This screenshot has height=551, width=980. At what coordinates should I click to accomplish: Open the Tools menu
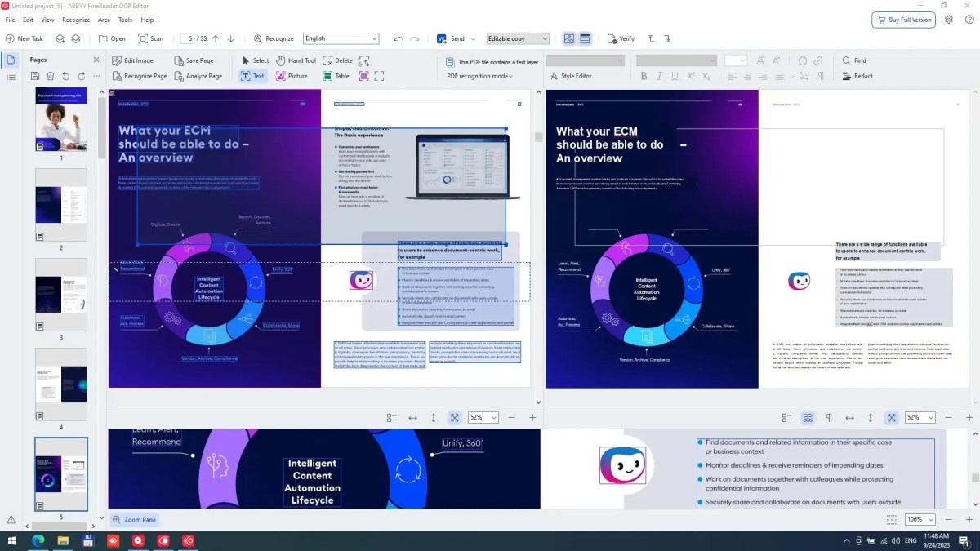tap(125, 20)
